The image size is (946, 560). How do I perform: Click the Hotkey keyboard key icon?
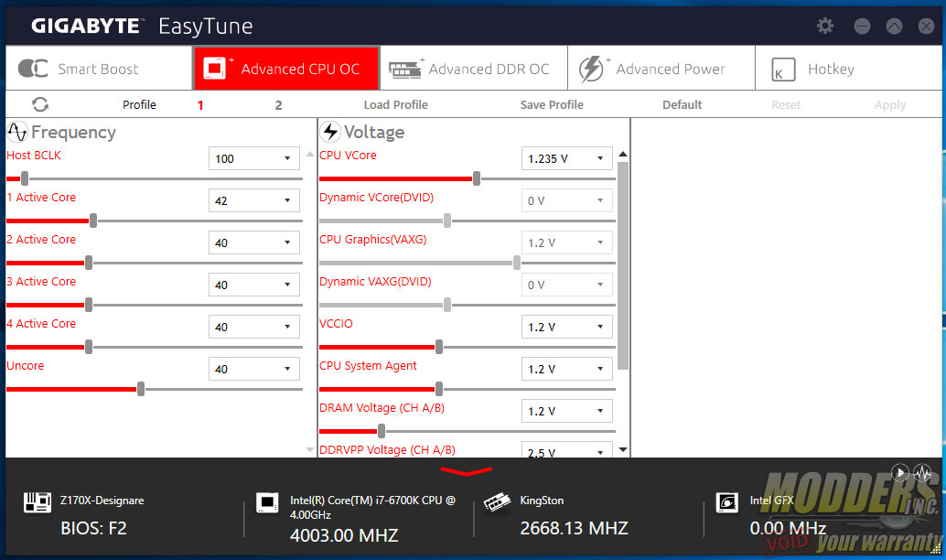pyautogui.click(x=783, y=70)
